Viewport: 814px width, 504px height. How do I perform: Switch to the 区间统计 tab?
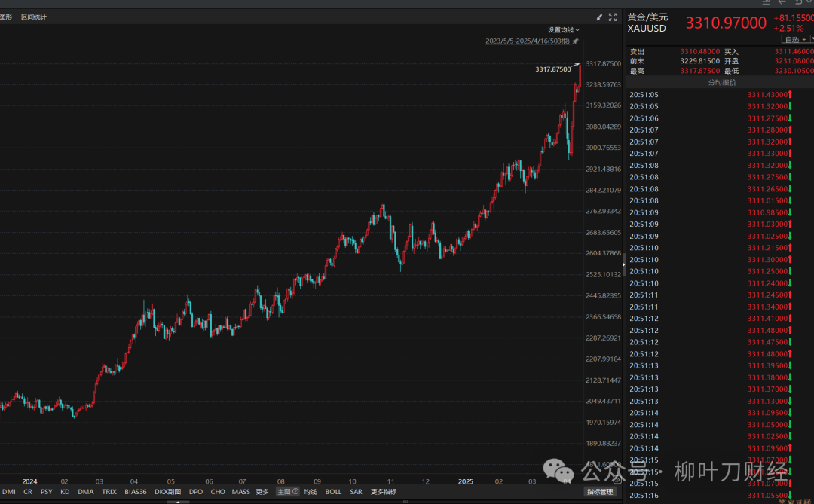pyautogui.click(x=33, y=17)
